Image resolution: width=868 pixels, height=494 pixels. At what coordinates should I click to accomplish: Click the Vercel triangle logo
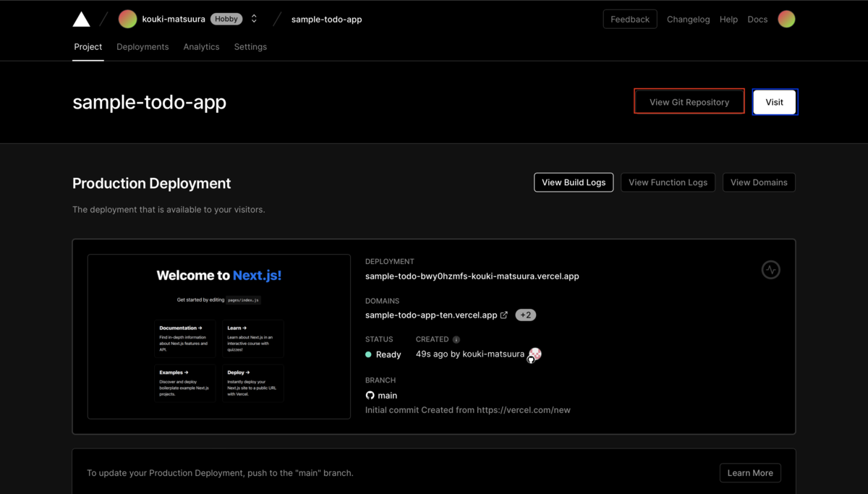click(81, 20)
